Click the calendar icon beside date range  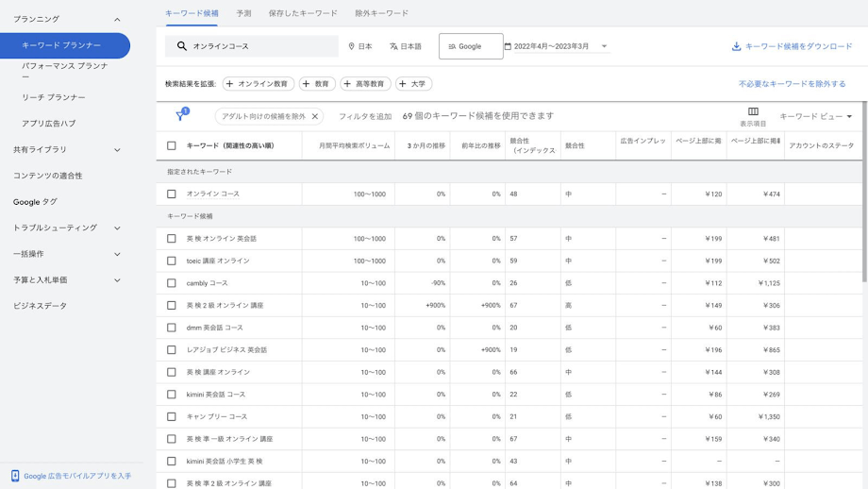(508, 46)
